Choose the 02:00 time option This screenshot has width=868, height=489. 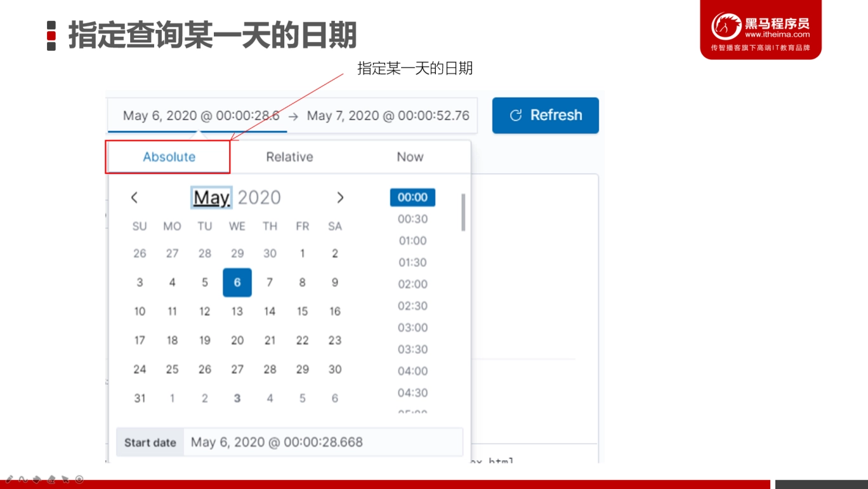(412, 284)
